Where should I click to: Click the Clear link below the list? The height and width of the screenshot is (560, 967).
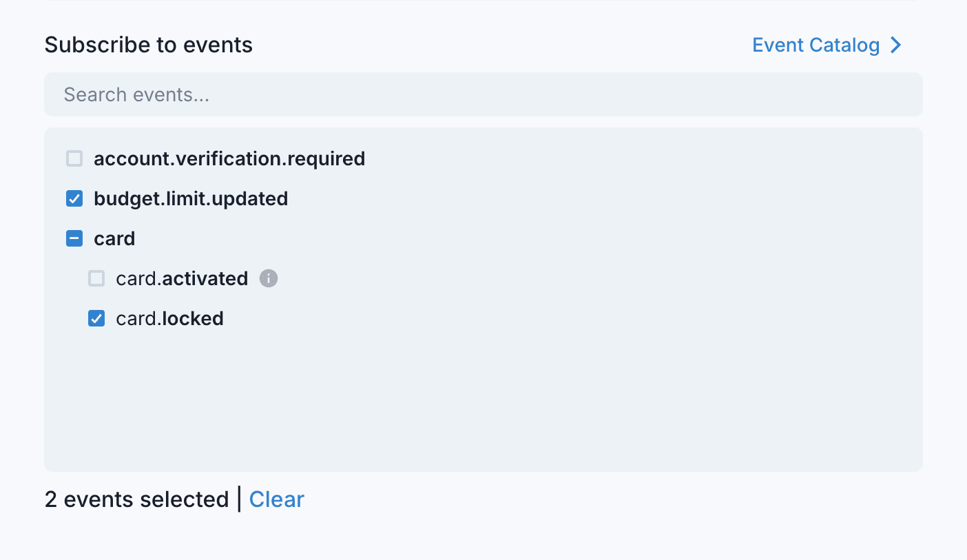(x=276, y=499)
